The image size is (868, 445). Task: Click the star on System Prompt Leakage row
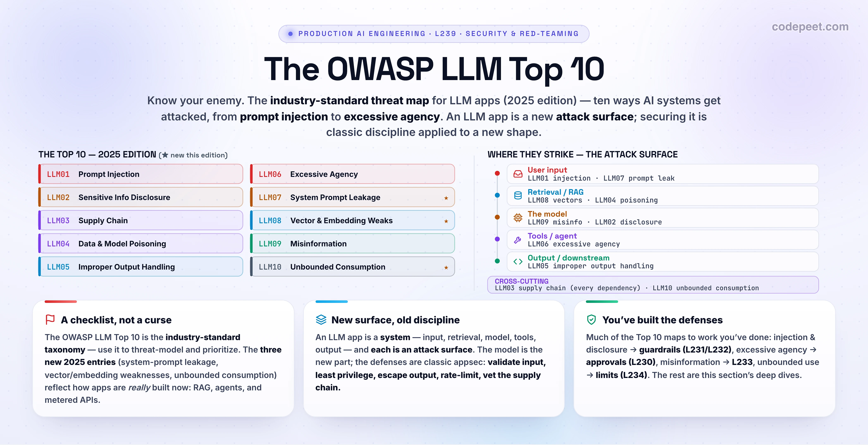coord(446,198)
